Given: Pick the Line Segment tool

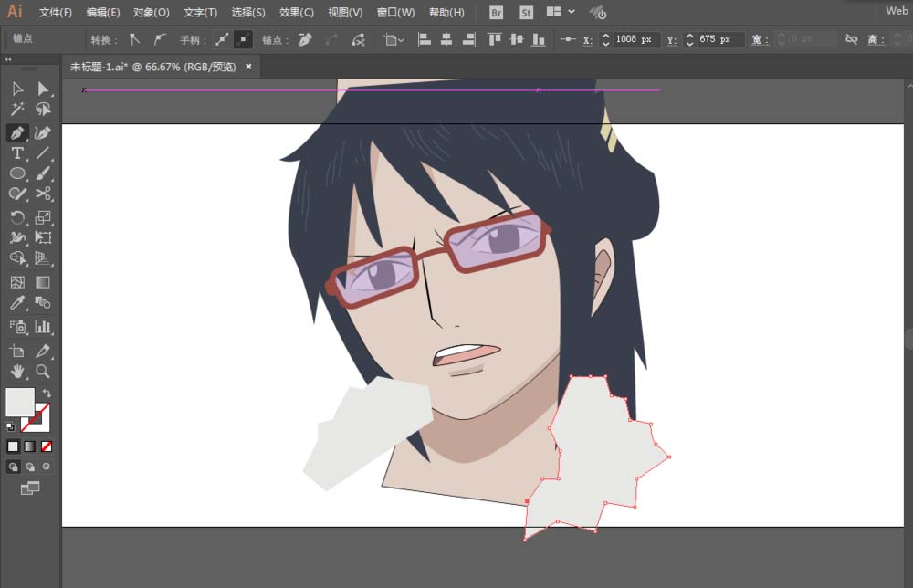Looking at the screenshot, I should [43, 153].
